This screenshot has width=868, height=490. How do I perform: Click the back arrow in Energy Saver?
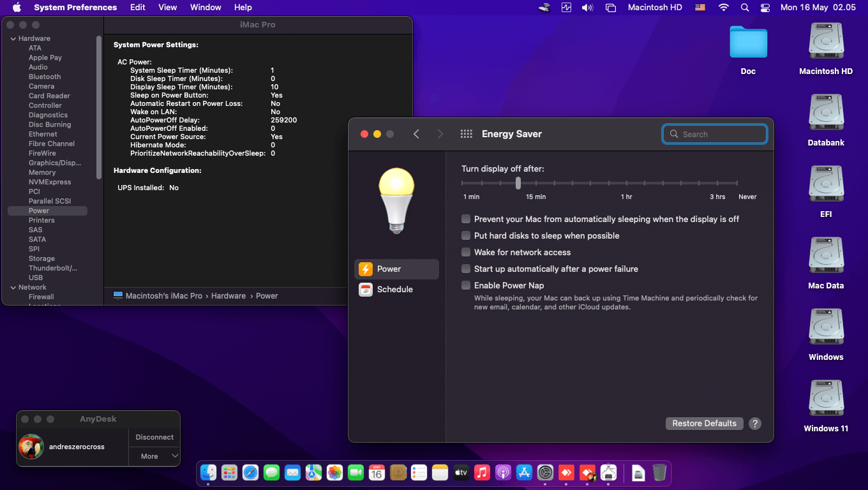click(416, 134)
